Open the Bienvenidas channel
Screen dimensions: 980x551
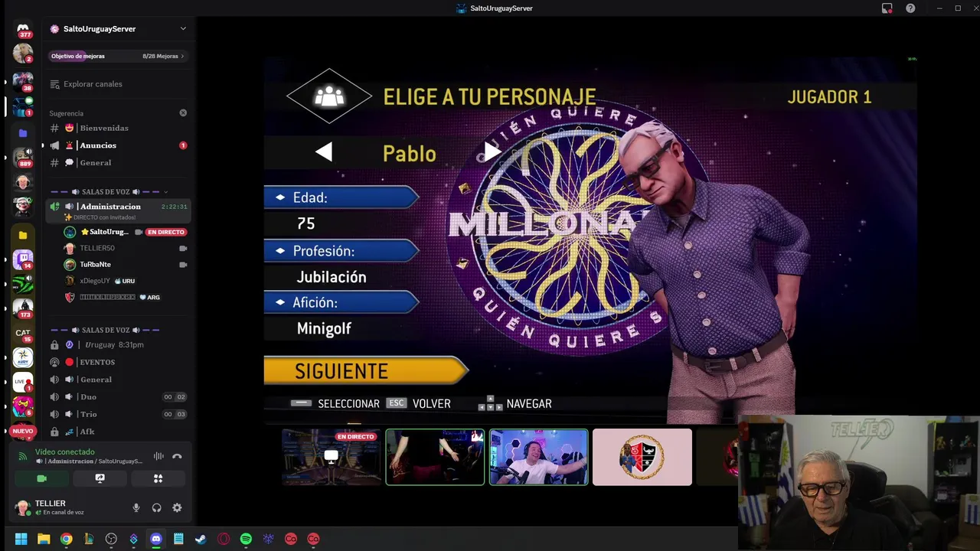pos(117,128)
